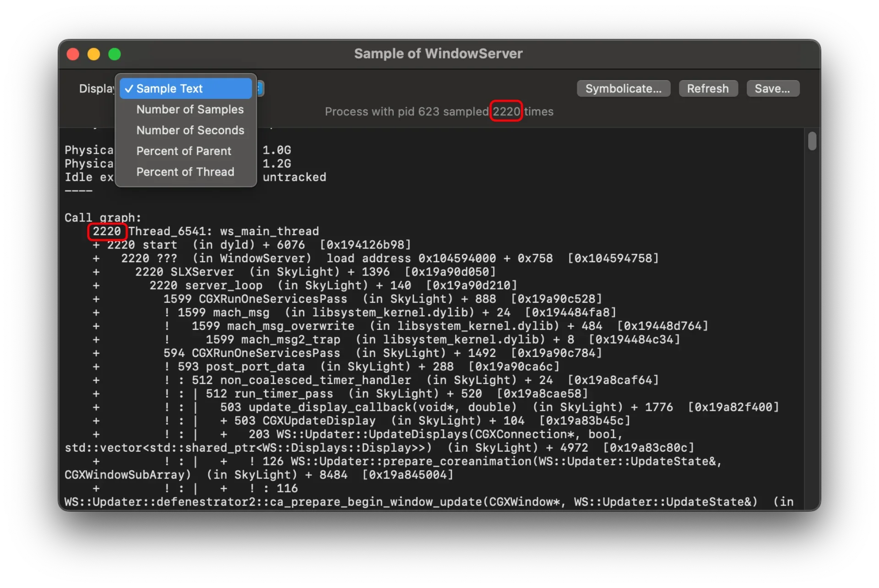Switch display to Number of Seconds
Screen dimensions: 879x588
point(190,130)
